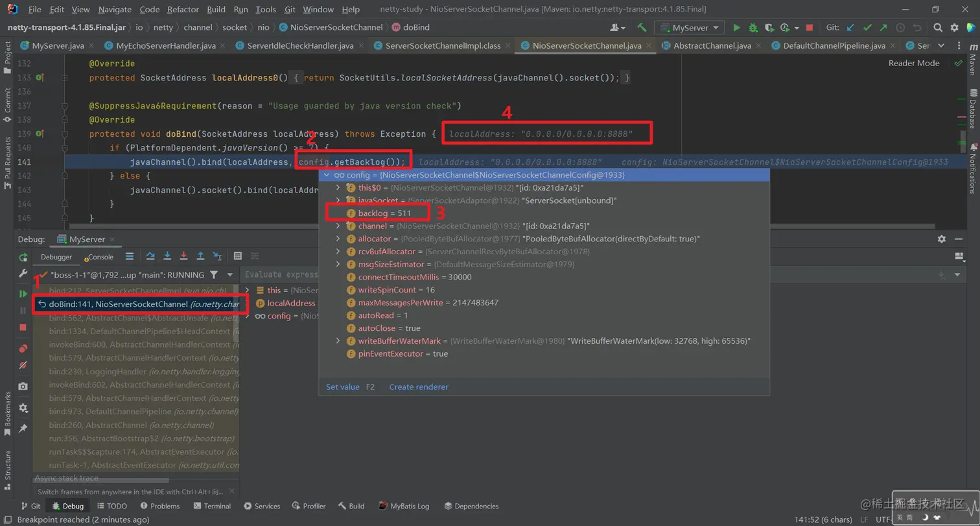Click Create renderer link
This screenshot has width=980, height=526.
click(419, 387)
